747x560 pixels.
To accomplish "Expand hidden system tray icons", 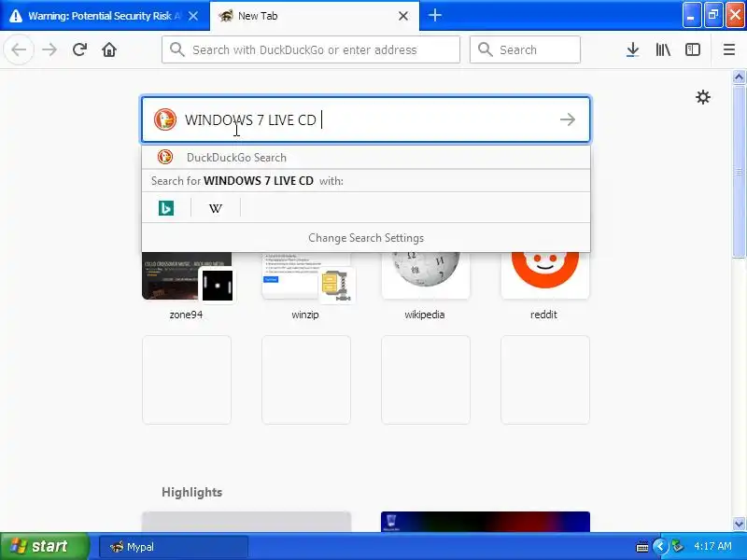I will coord(660,546).
